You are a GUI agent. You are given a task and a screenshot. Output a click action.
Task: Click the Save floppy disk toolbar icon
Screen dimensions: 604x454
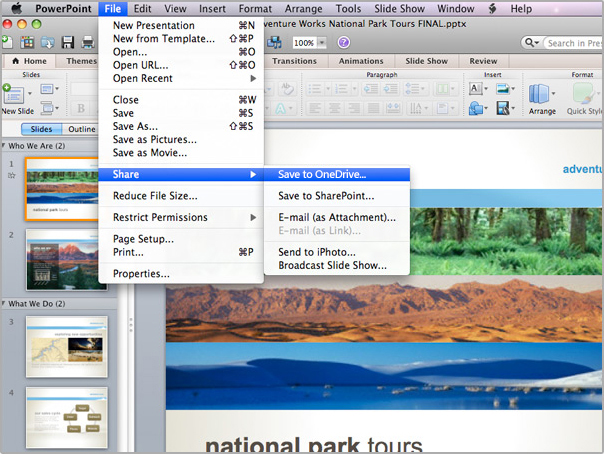68,42
